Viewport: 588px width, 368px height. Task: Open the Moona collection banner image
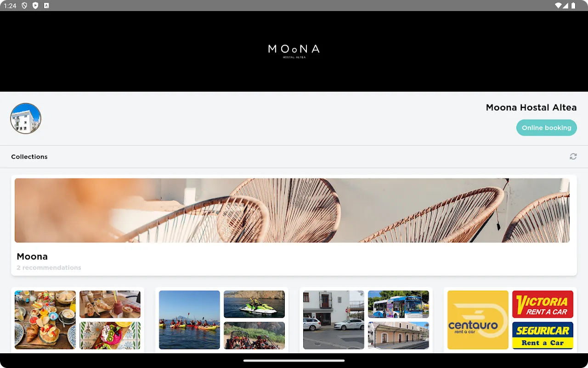pos(292,210)
